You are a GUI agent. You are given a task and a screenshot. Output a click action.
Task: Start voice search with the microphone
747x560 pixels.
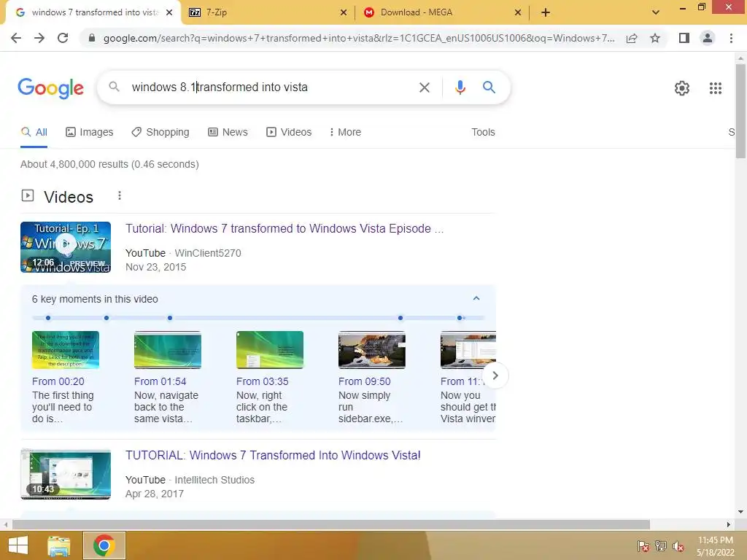460,87
